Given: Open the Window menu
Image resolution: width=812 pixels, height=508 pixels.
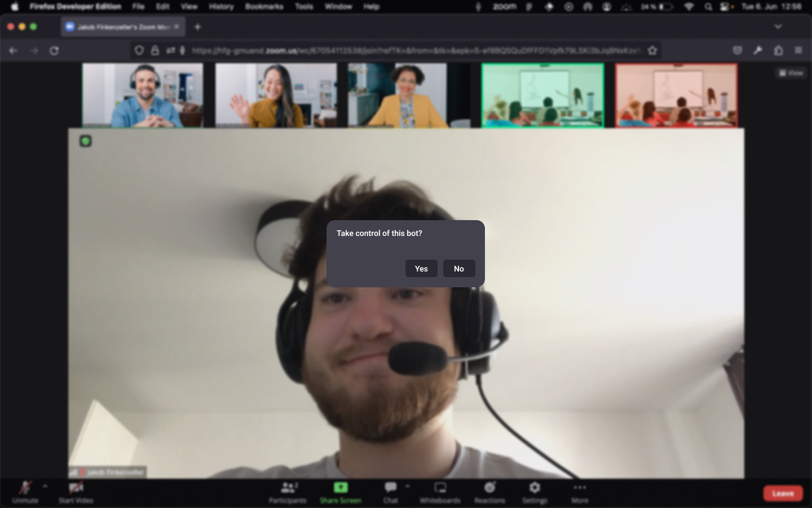Looking at the screenshot, I should click(x=338, y=7).
